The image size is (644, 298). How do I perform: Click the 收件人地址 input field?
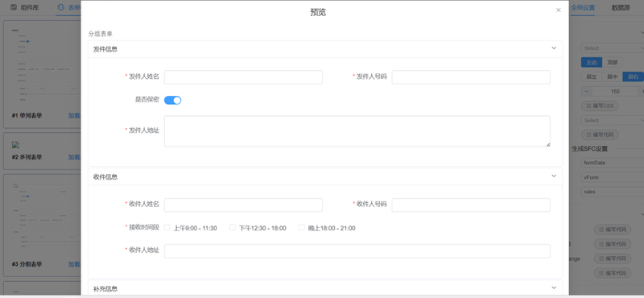coord(357,251)
